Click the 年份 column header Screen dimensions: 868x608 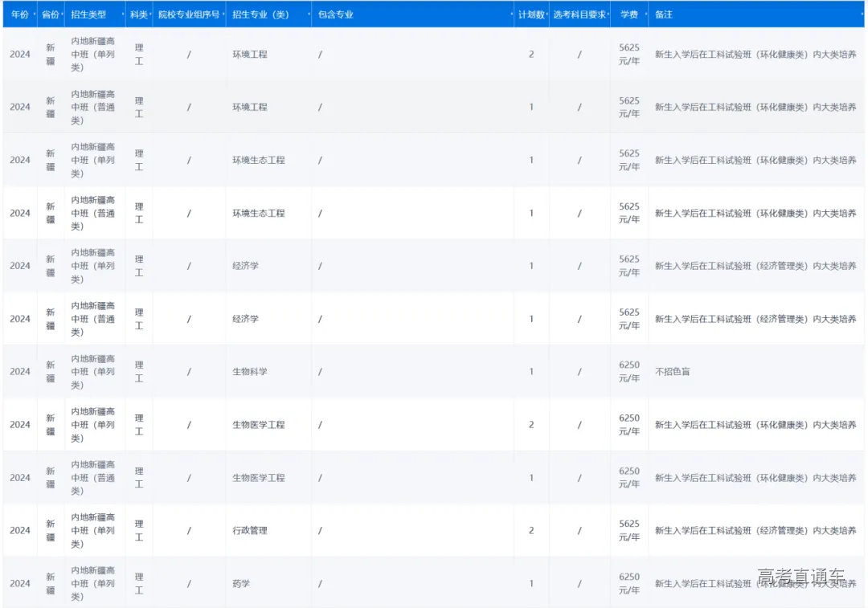click(x=19, y=14)
